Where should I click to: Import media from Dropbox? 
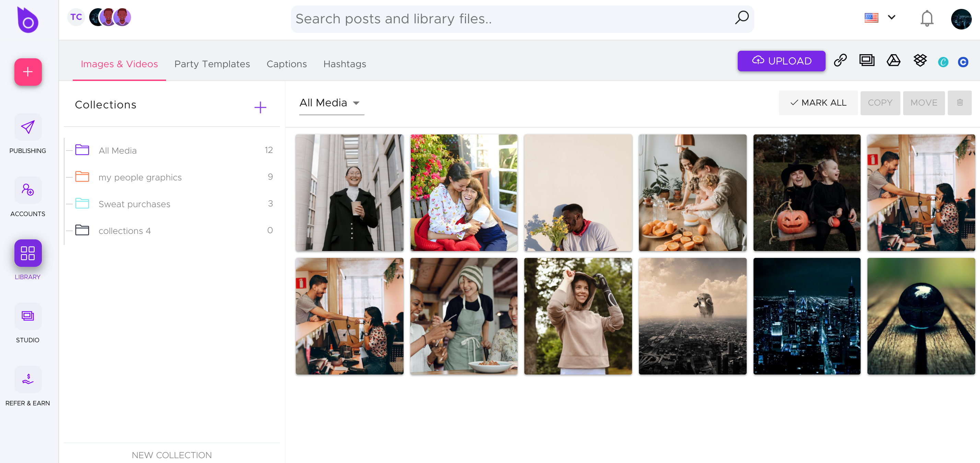[920, 60]
